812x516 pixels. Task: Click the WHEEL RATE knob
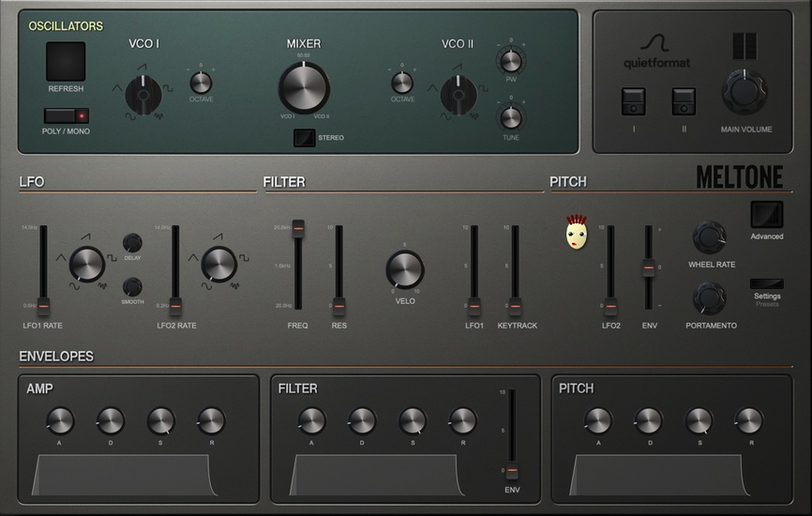click(x=710, y=237)
